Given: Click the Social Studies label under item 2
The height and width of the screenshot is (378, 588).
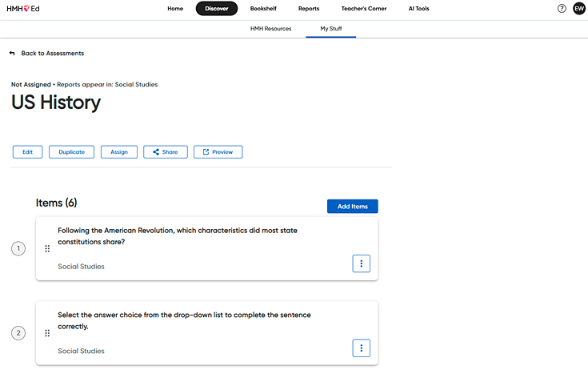Looking at the screenshot, I should pyautogui.click(x=81, y=351).
